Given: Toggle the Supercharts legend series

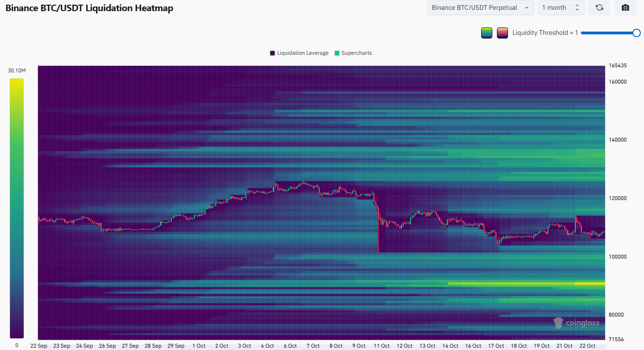Looking at the screenshot, I should (x=353, y=53).
